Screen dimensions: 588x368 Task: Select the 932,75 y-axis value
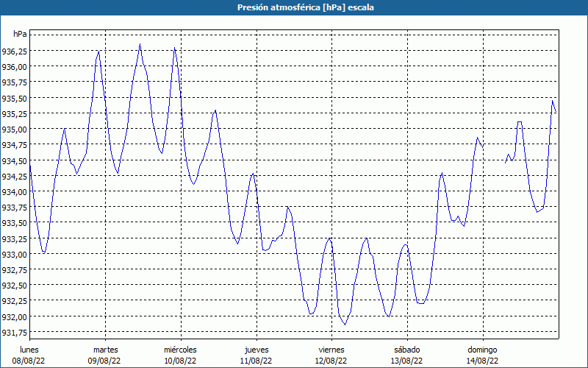(14, 269)
